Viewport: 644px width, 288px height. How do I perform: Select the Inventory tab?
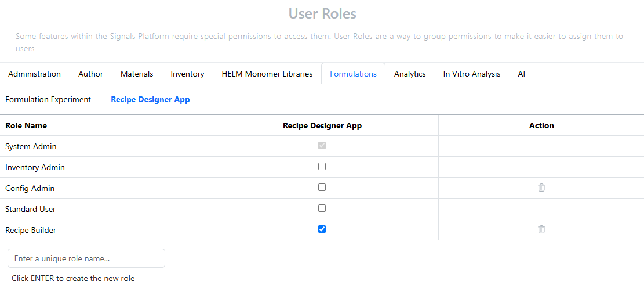tap(187, 74)
